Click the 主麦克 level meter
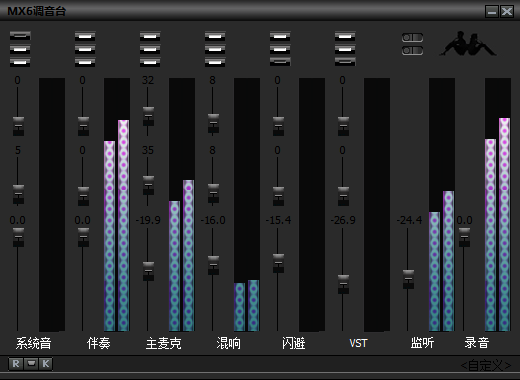The height and width of the screenshot is (380, 520). [x=182, y=205]
